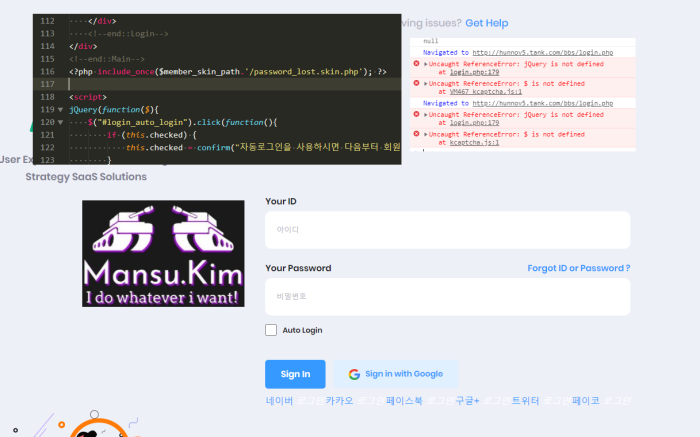Click the 페이코 로그인 link

point(601,400)
